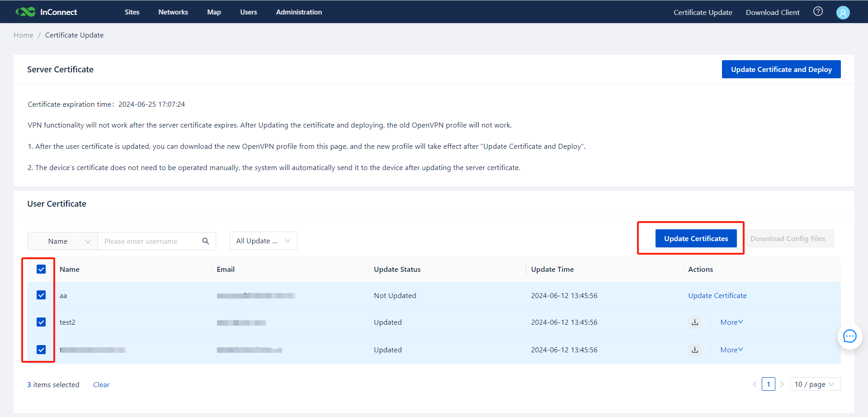
Task: Go to the Administration menu
Action: coord(299,12)
